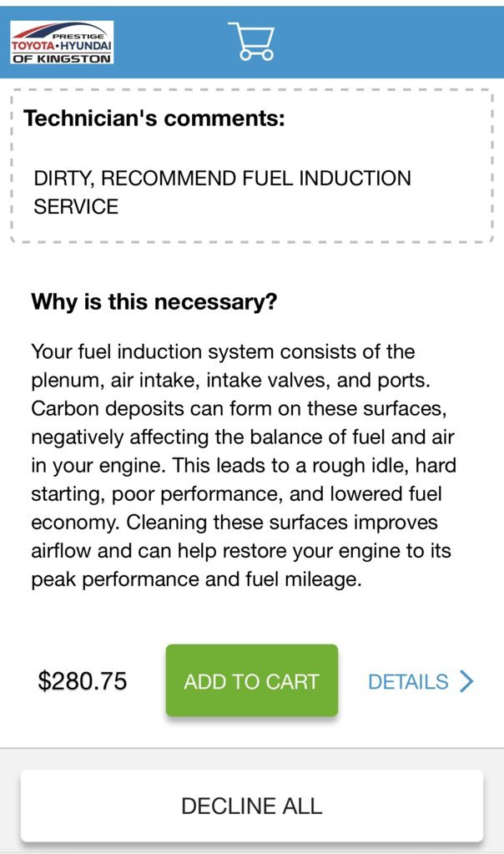Decline all recommended services
This screenshot has height=854, width=504.
251,806
